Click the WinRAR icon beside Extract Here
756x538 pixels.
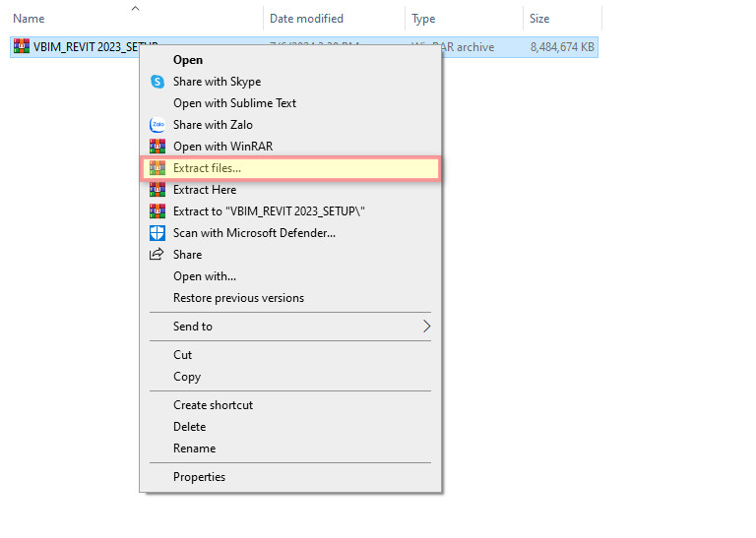(x=157, y=190)
